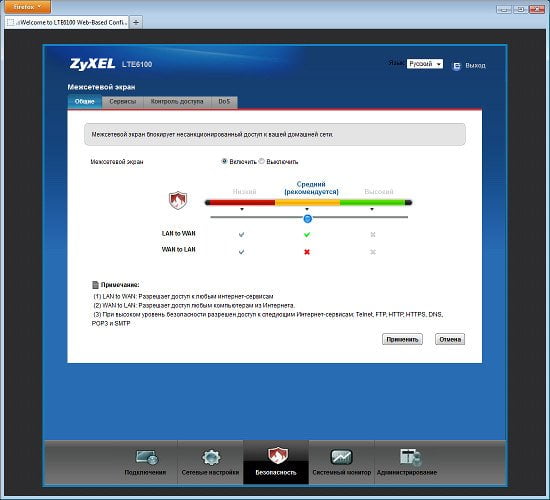Click the Выход logout link
The width and height of the screenshot is (550, 500).
tap(475, 66)
